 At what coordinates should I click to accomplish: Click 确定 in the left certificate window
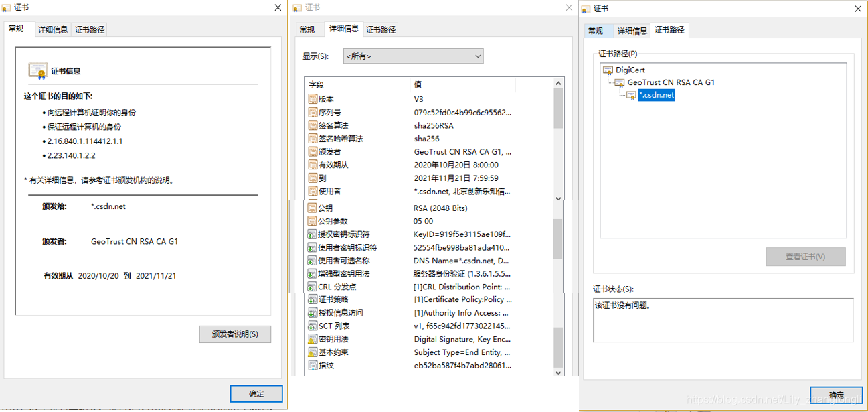pos(256,393)
